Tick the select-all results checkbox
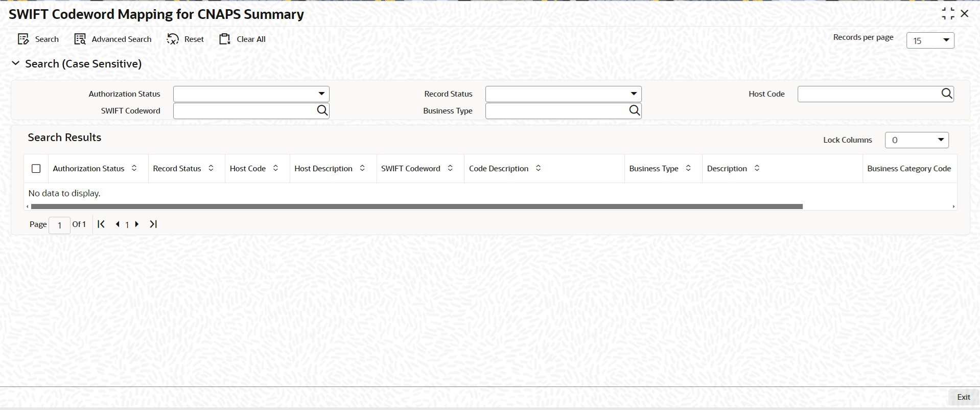This screenshot has width=980, height=410. pos(36,168)
